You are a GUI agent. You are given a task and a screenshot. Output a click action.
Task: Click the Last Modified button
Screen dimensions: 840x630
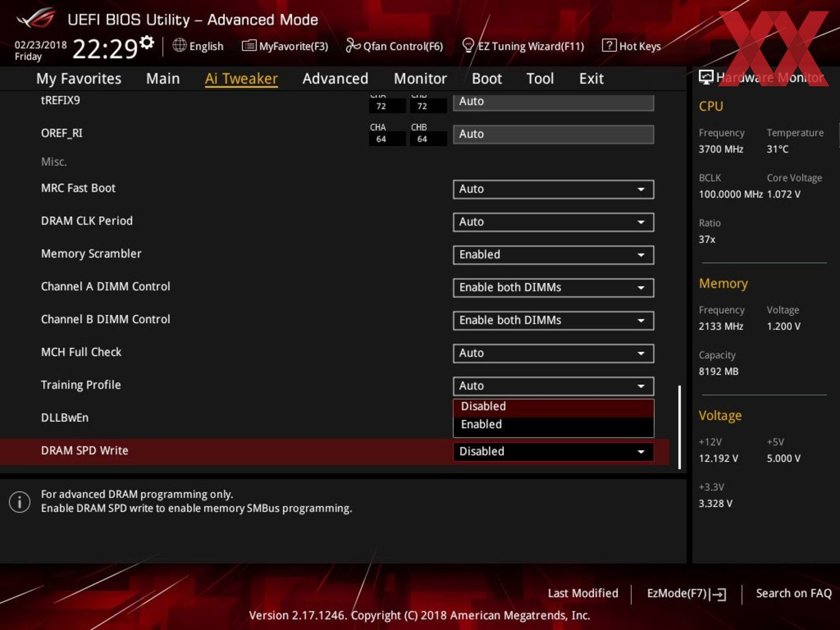click(x=583, y=593)
